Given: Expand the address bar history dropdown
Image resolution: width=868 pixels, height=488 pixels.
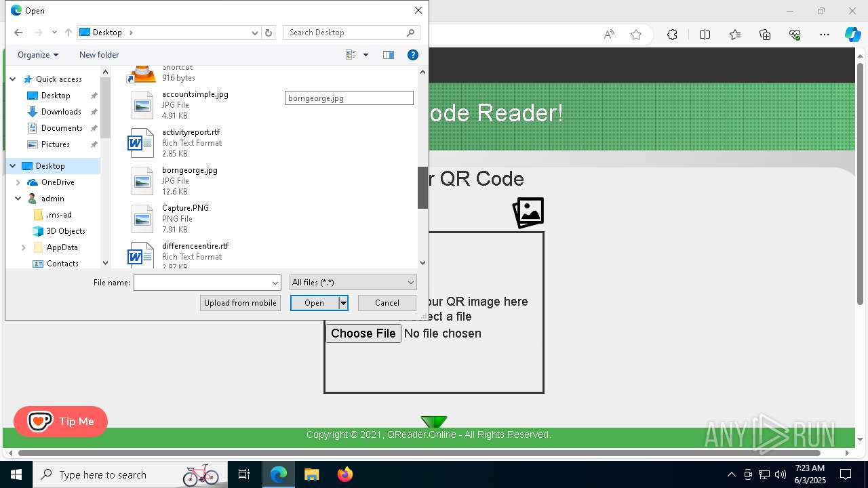Looking at the screenshot, I should (255, 33).
